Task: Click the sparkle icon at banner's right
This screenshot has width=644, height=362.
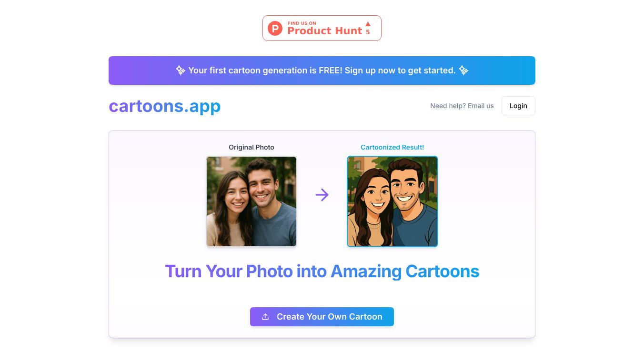Action: click(463, 70)
